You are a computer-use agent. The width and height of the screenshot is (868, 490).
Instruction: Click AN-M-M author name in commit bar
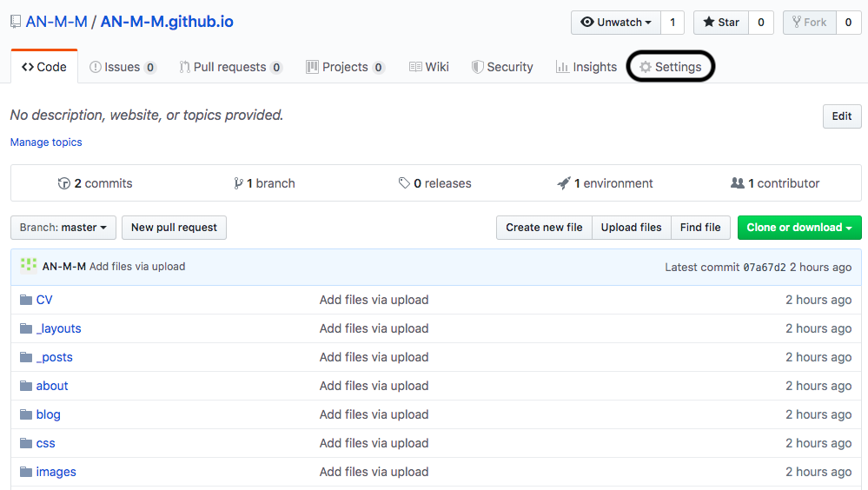pyautogui.click(x=64, y=267)
